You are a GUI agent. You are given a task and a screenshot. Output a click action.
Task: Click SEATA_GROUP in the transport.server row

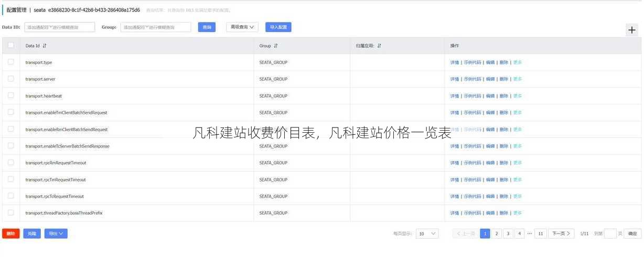click(x=273, y=79)
